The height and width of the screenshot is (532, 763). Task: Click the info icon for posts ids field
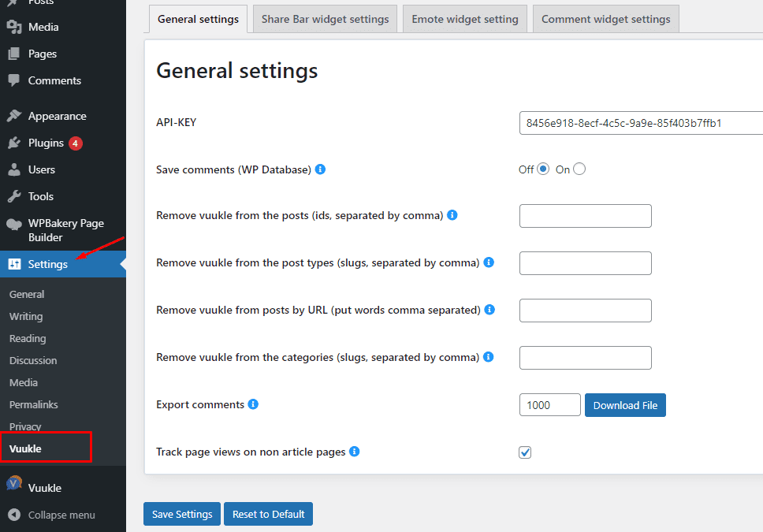(x=452, y=214)
